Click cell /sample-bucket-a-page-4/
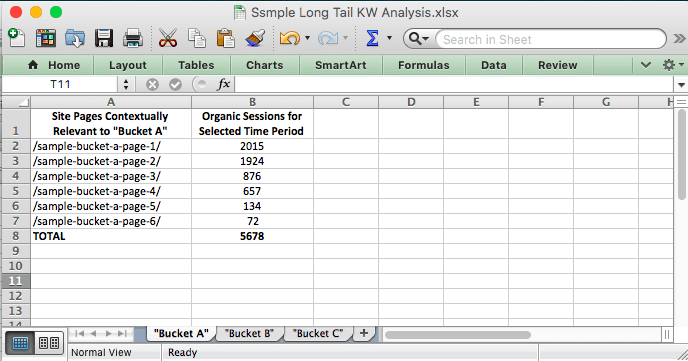This screenshot has height=361, width=688. click(x=111, y=191)
